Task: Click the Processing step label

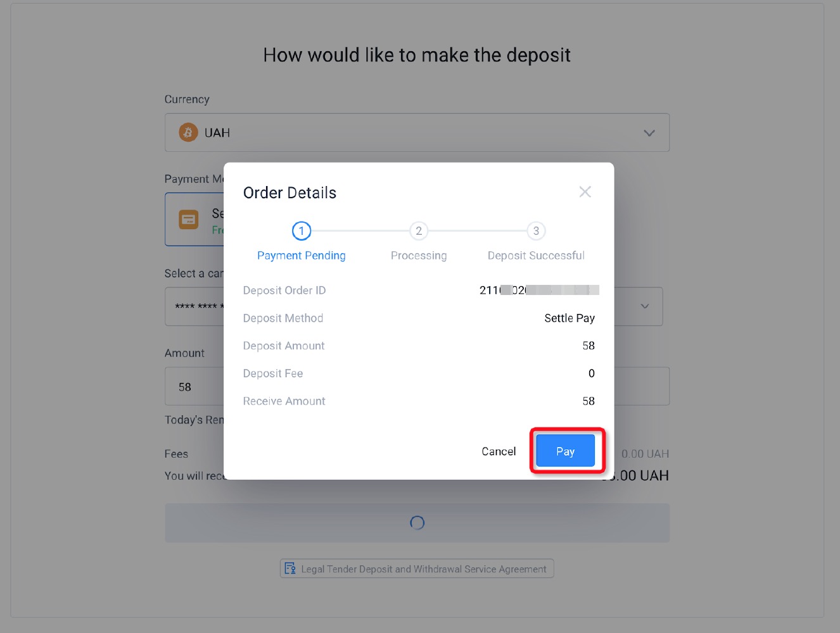Action: point(419,256)
